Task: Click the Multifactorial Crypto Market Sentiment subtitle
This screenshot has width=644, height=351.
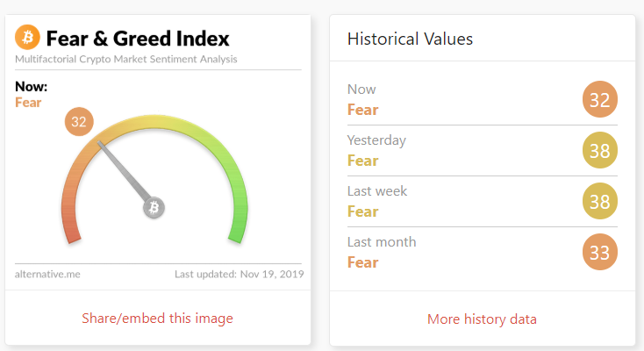Action: click(125, 60)
